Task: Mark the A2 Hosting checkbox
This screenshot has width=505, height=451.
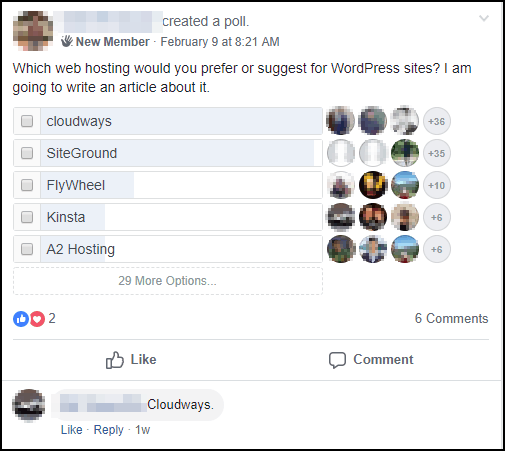Action: (x=27, y=249)
